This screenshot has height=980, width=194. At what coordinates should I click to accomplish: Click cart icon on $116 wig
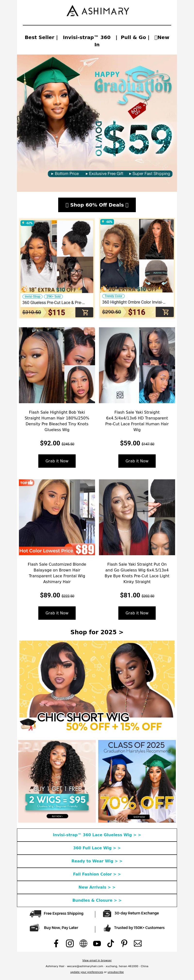(165, 312)
